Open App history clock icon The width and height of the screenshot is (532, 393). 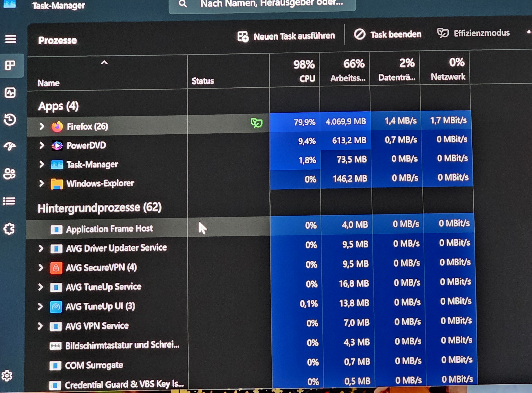[10, 119]
